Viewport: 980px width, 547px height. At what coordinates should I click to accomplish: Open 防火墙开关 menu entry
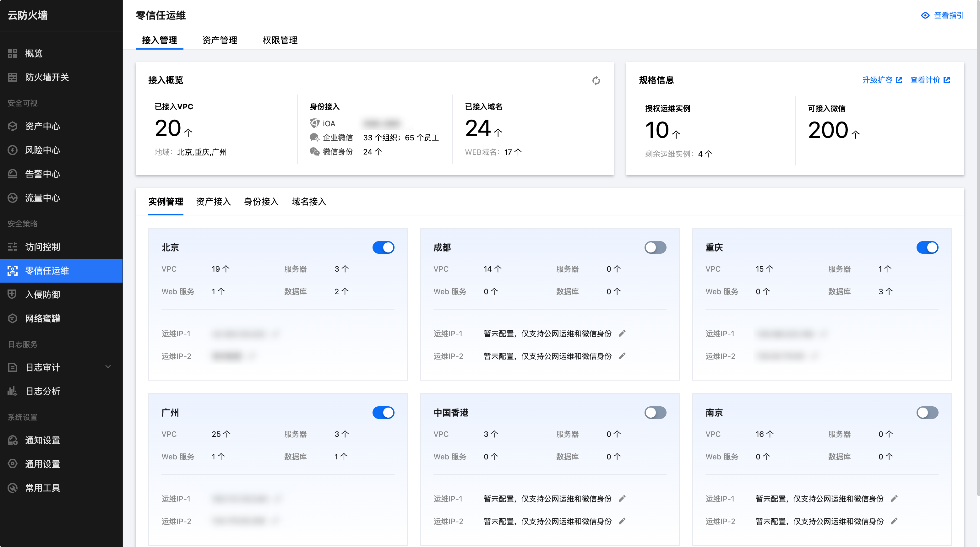pyautogui.click(x=61, y=77)
